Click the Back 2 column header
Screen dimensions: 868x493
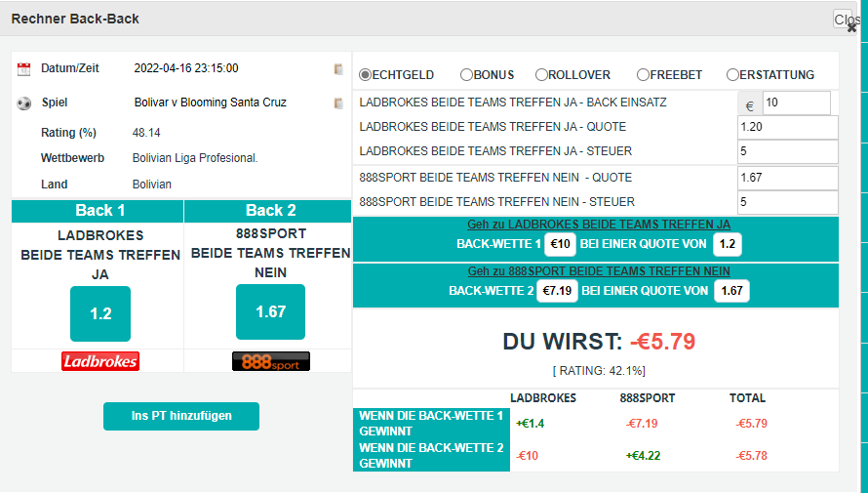click(x=268, y=211)
